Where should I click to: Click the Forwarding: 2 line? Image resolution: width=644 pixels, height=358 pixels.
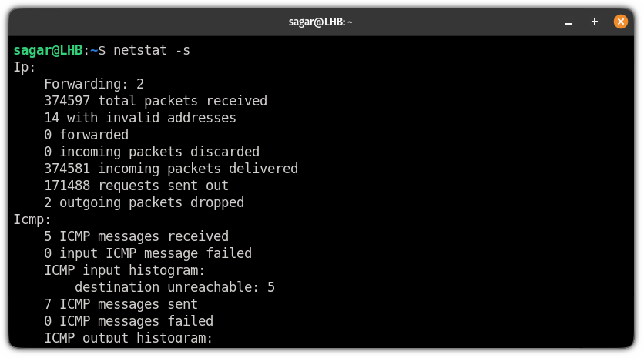coord(94,84)
